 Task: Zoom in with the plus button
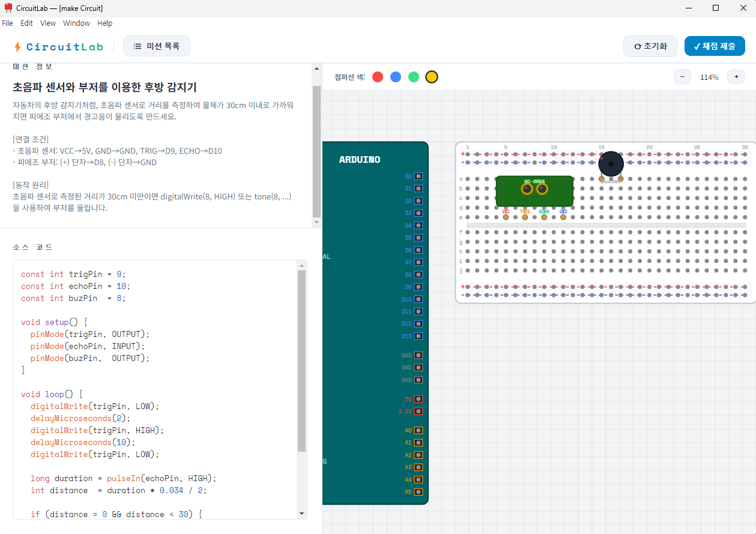(x=736, y=77)
